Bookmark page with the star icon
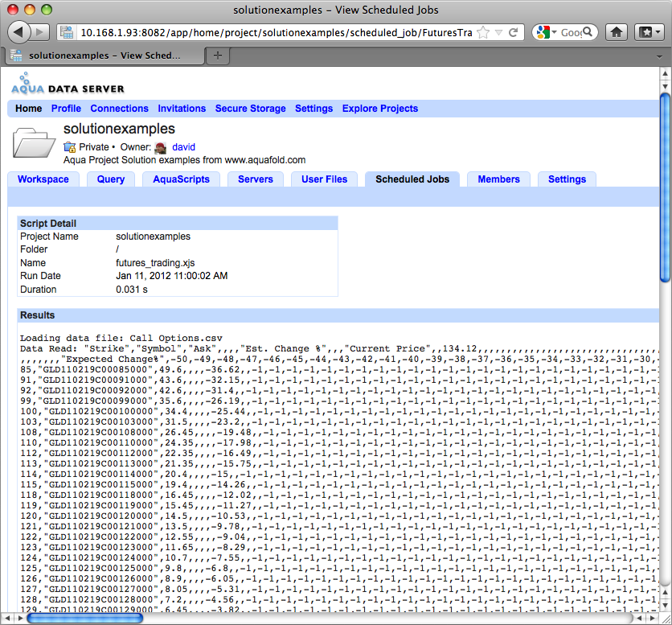 (483, 32)
